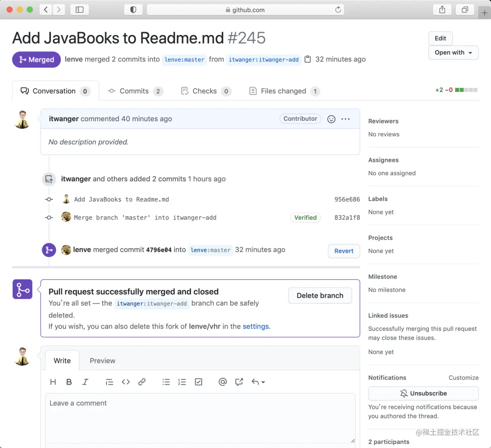Insert a link icon in editor
The width and height of the screenshot is (491, 448).
coord(142,382)
